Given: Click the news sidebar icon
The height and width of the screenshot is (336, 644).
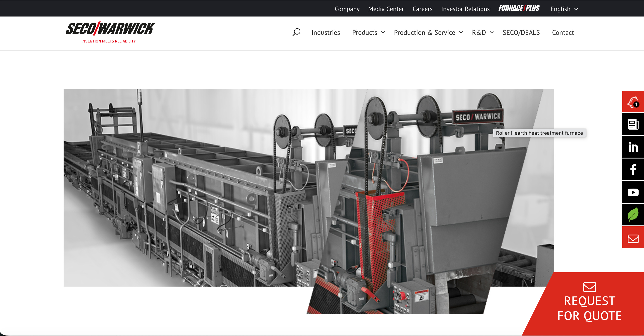Looking at the screenshot, I should pyautogui.click(x=633, y=124).
